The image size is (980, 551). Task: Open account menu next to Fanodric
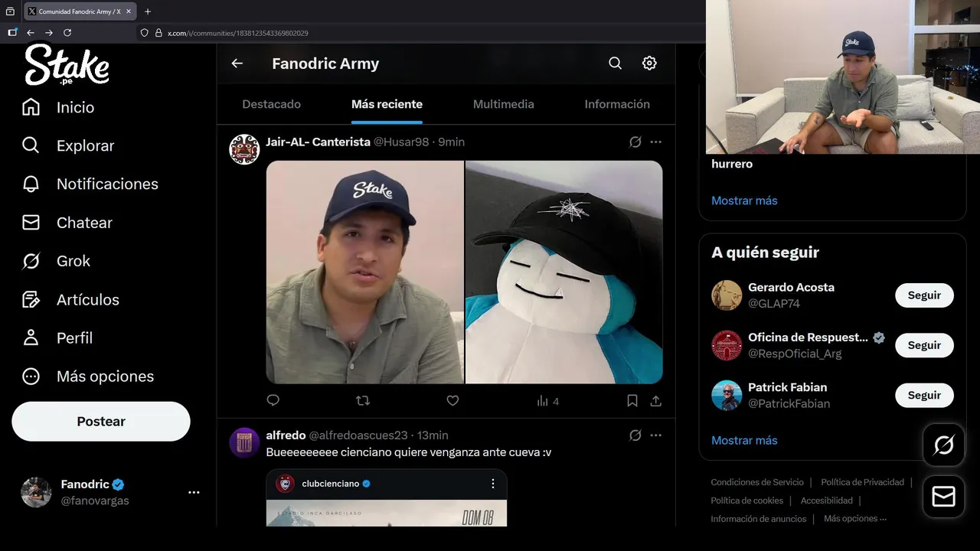194,492
